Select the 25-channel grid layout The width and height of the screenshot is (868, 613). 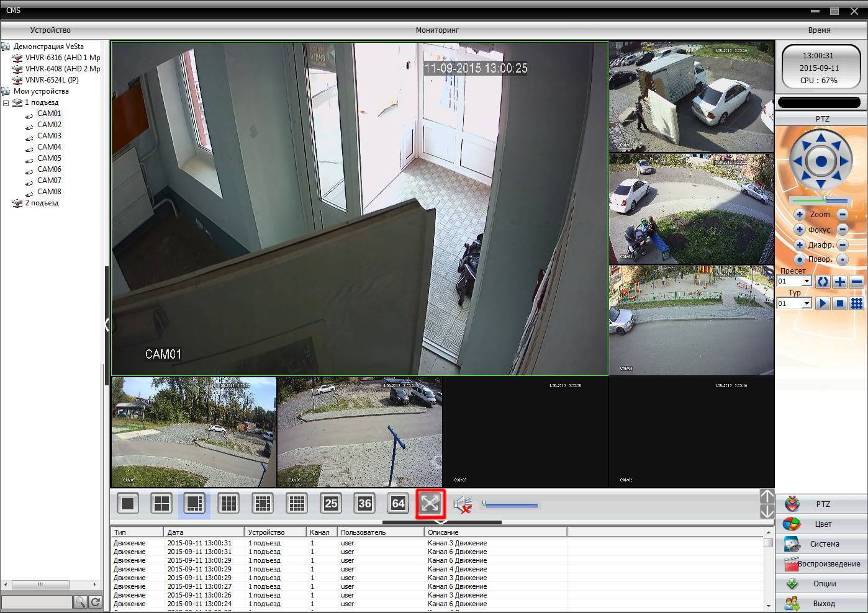pyautogui.click(x=331, y=503)
